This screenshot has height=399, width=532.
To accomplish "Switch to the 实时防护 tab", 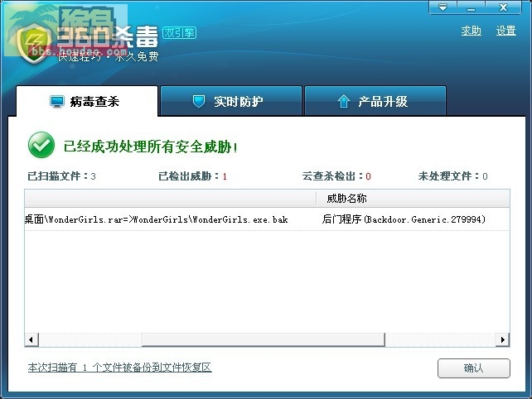I will point(231,101).
